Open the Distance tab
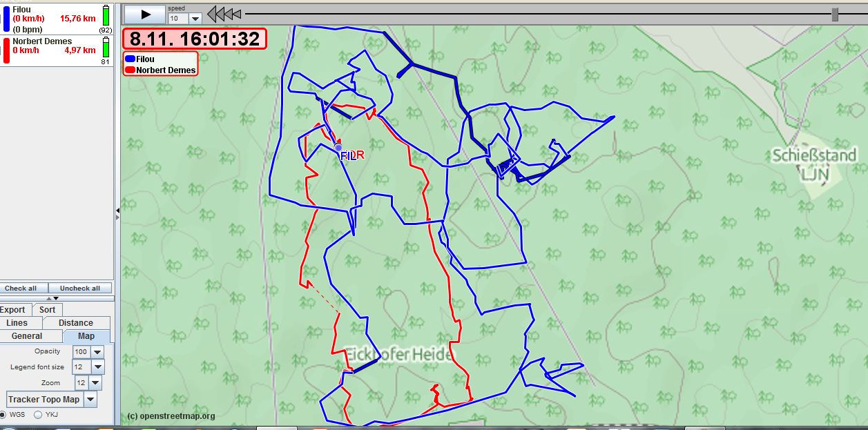Viewport: 868px width, 430px height. pyautogui.click(x=76, y=322)
